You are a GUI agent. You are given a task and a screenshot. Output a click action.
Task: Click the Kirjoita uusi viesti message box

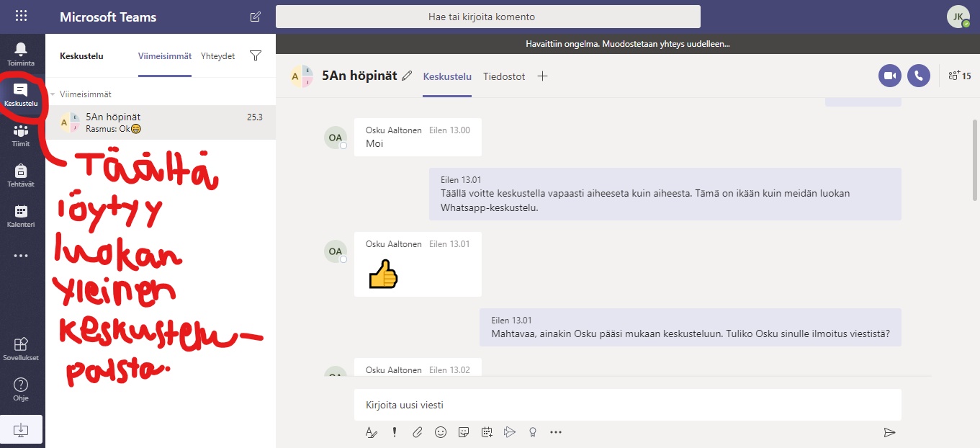point(626,405)
